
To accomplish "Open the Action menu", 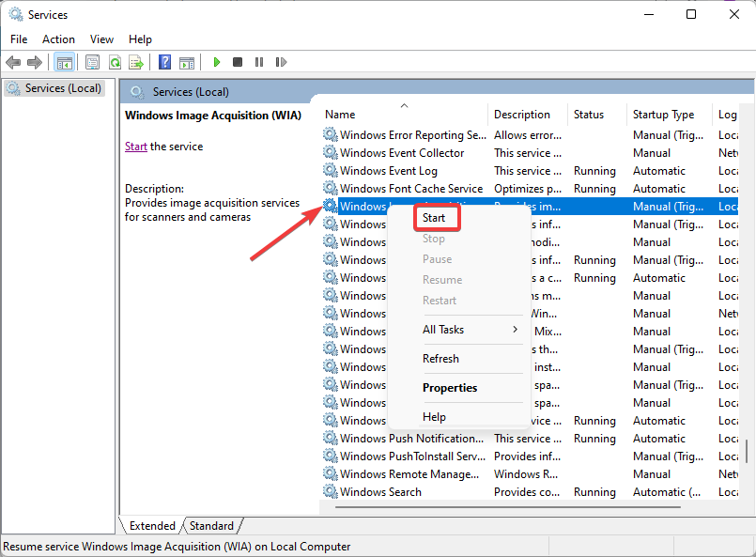I will pos(58,39).
